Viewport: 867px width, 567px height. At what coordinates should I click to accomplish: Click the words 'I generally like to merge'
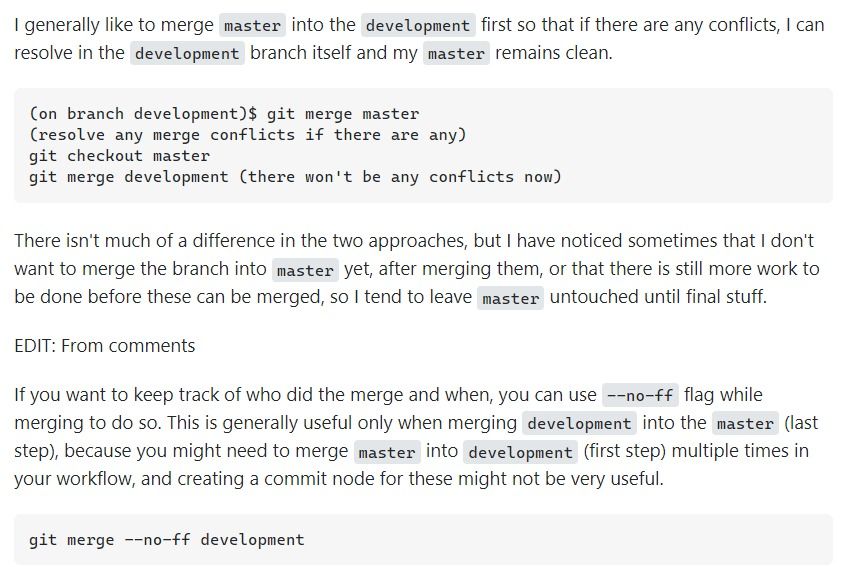[114, 25]
